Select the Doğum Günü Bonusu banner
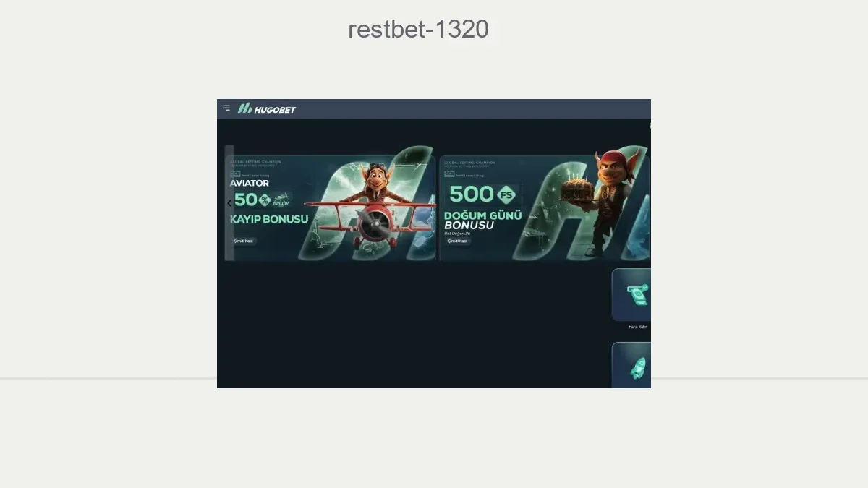 (x=544, y=207)
